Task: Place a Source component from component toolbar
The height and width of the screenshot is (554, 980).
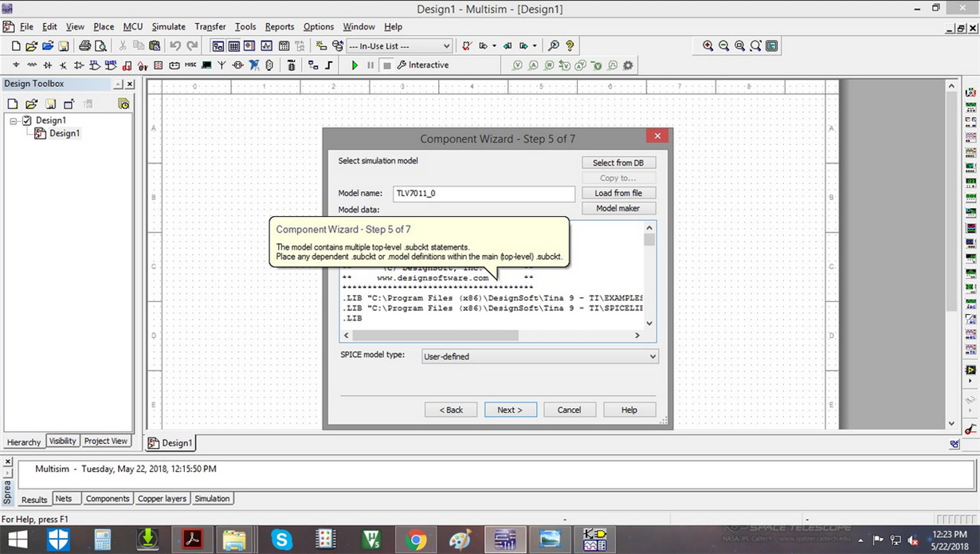Action: point(16,65)
